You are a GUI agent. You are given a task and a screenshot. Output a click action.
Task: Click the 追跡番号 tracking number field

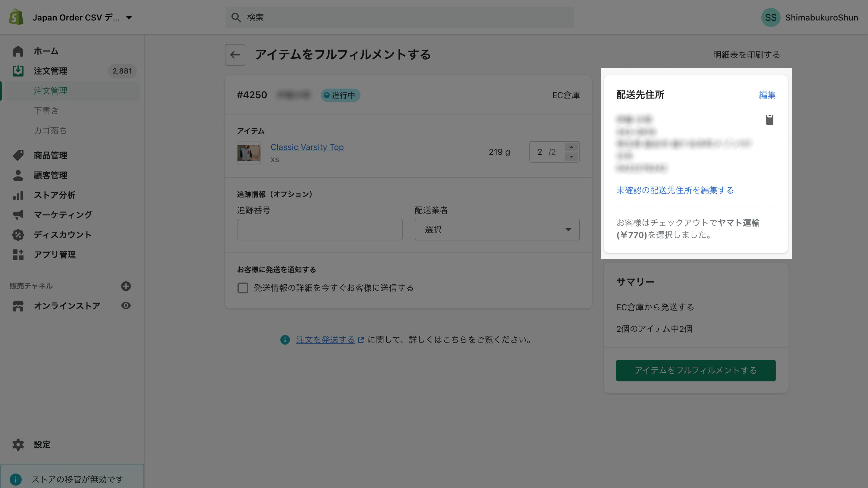click(x=319, y=229)
